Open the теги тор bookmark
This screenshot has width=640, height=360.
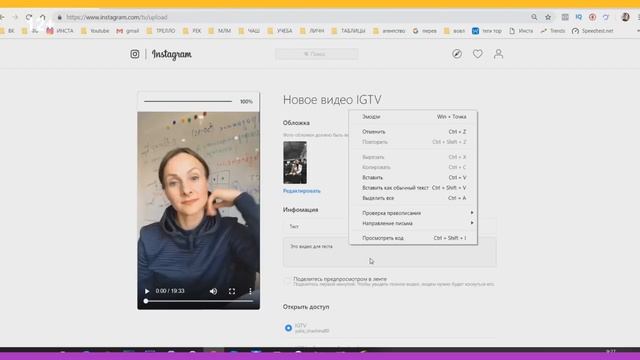487,31
